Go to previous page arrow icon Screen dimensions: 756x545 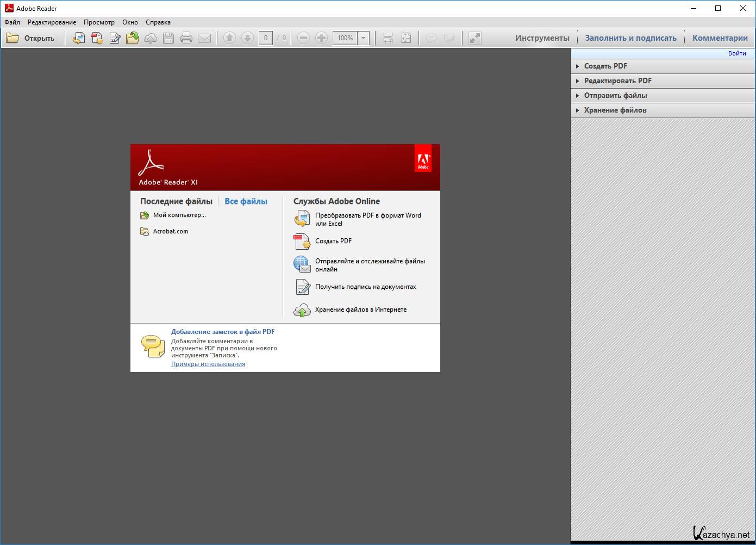[x=229, y=38]
